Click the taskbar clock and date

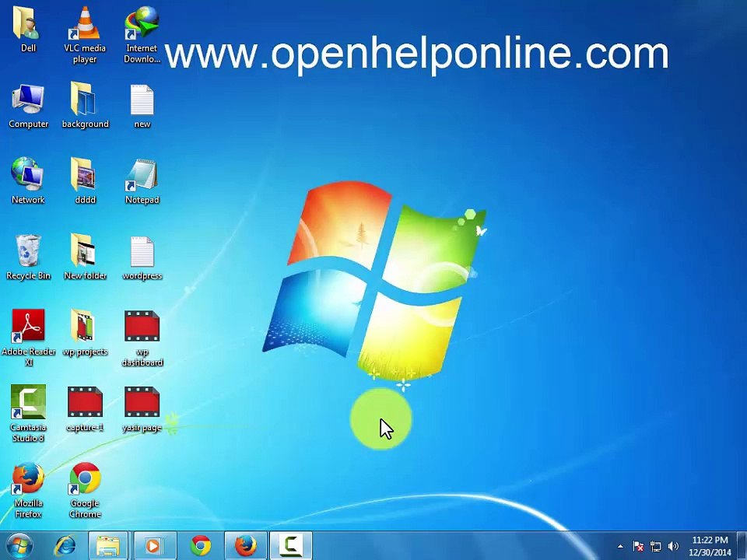710,546
